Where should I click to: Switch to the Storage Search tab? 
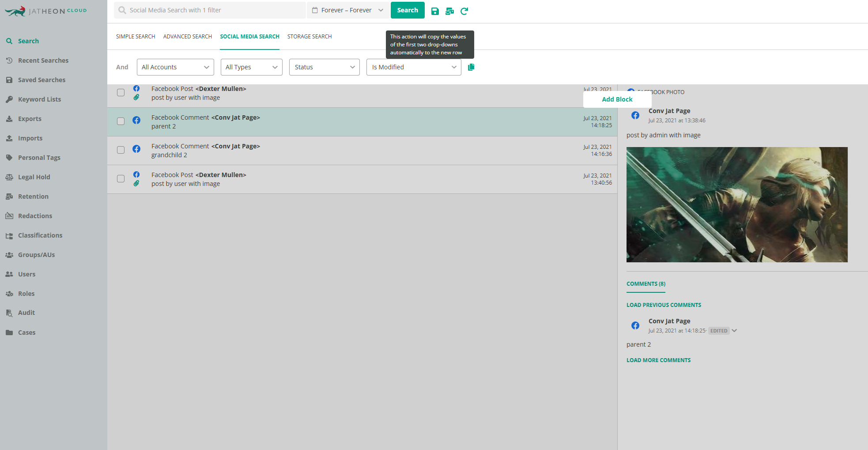[309, 37]
